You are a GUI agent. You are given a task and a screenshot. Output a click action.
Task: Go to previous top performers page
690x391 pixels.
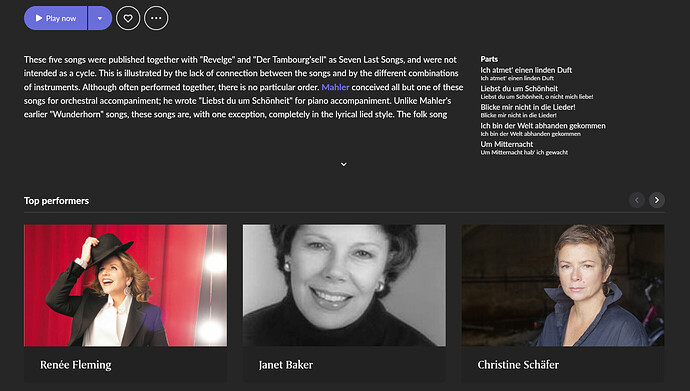click(x=636, y=200)
